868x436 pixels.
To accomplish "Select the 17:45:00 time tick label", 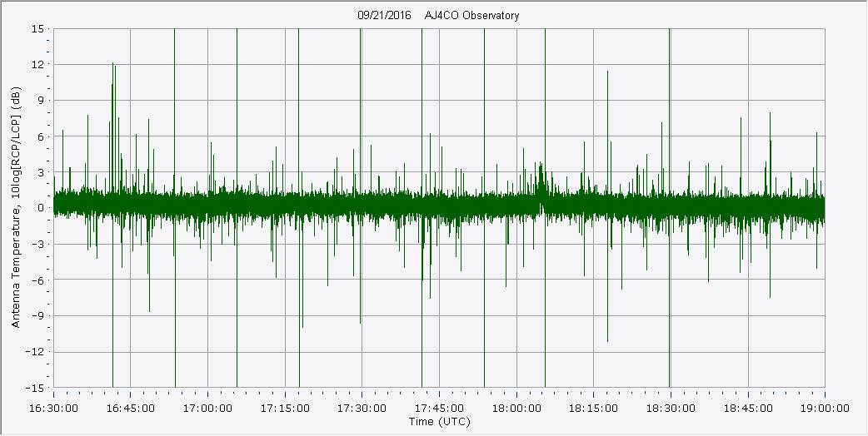I will (x=440, y=409).
